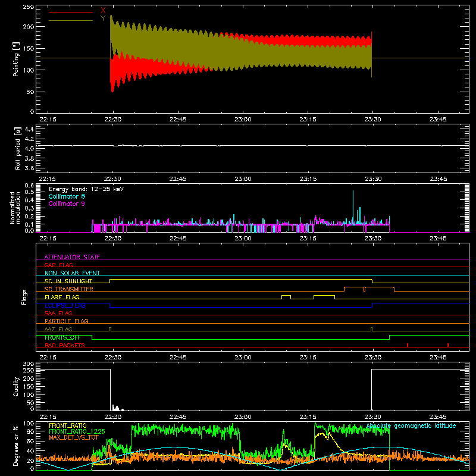The image size is (476, 476).
Task: Click the 23:15 label under modulation plot
Action: (308, 239)
